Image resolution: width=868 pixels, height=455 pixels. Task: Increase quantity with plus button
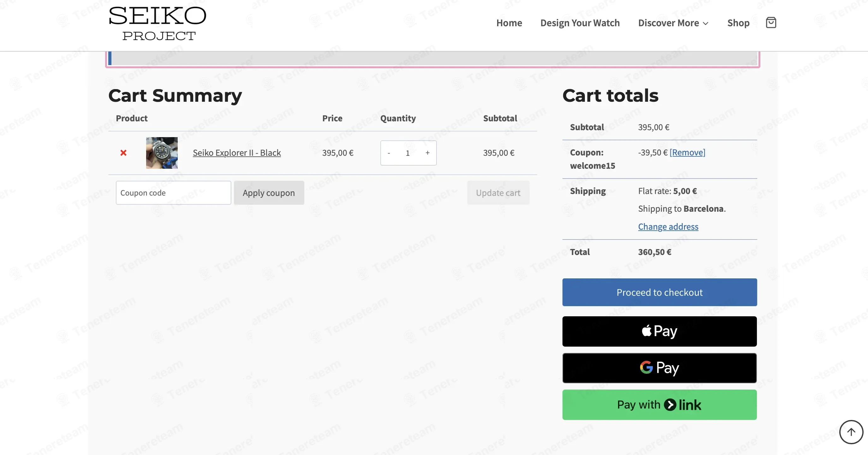point(428,153)
